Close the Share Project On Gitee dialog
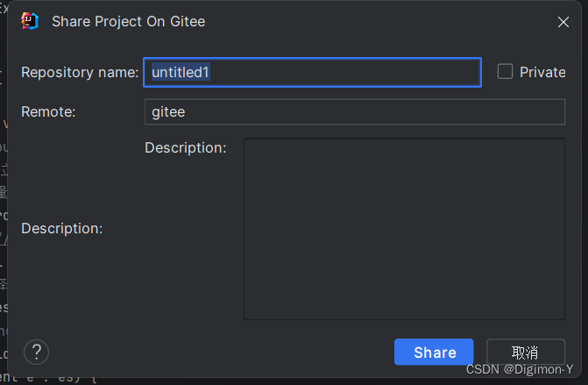Viewport: 588px width, 385px height. point(564,21)
